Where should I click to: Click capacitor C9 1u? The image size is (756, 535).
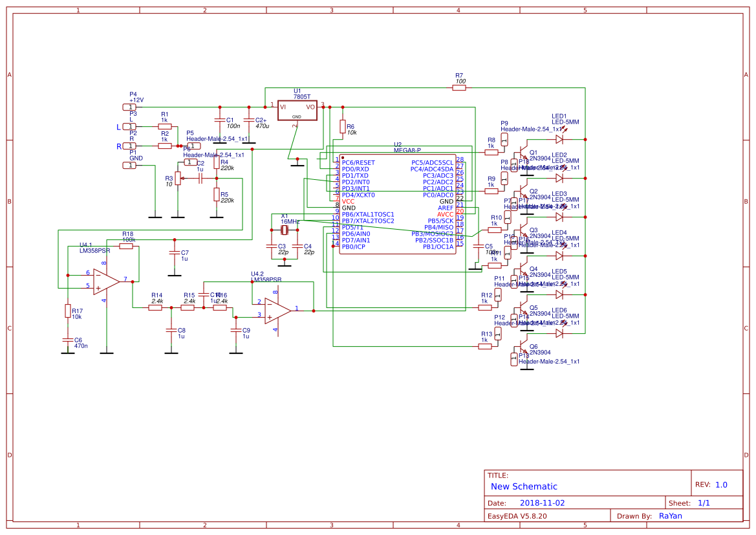[x=236, y=331]
